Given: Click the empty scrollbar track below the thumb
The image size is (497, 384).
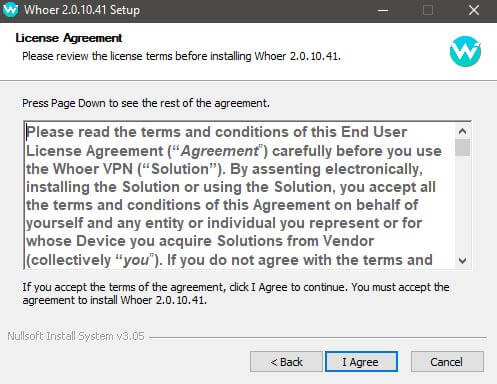Looking at the screenshot, I should click(x=462, y=204).
